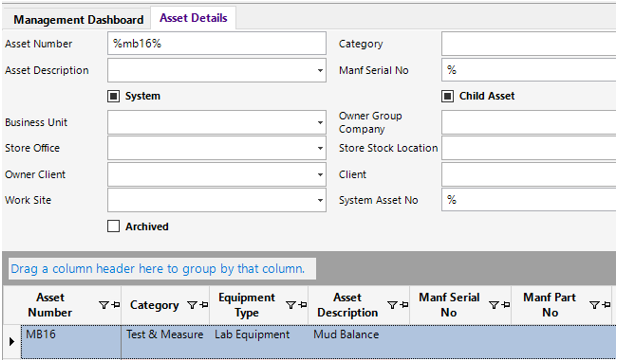
Task: Click the group-by column drop area
Action: 162,269
